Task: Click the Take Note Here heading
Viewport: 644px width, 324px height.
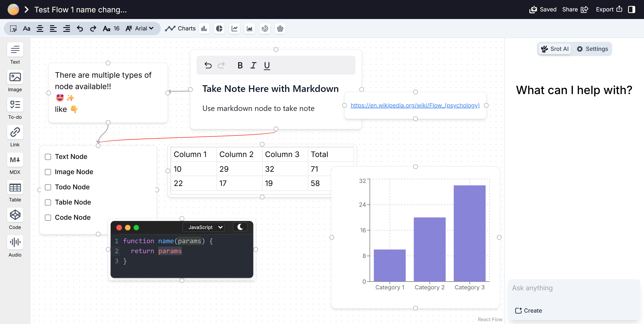Action: click(x=270, y=89)
